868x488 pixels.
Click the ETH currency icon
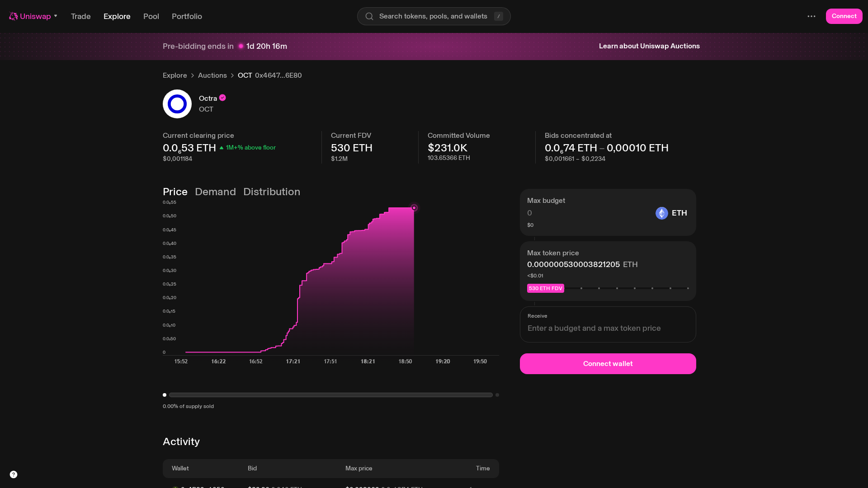[x=662, y=213]
